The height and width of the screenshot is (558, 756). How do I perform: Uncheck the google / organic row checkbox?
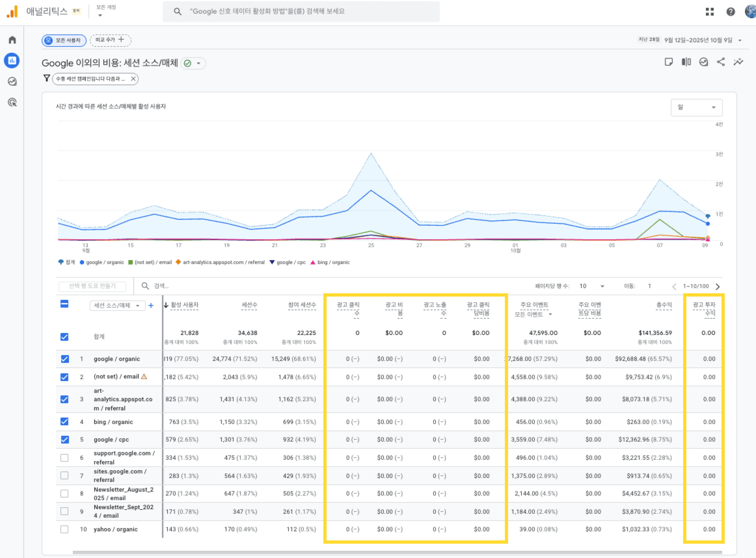[x=64, y=359]
